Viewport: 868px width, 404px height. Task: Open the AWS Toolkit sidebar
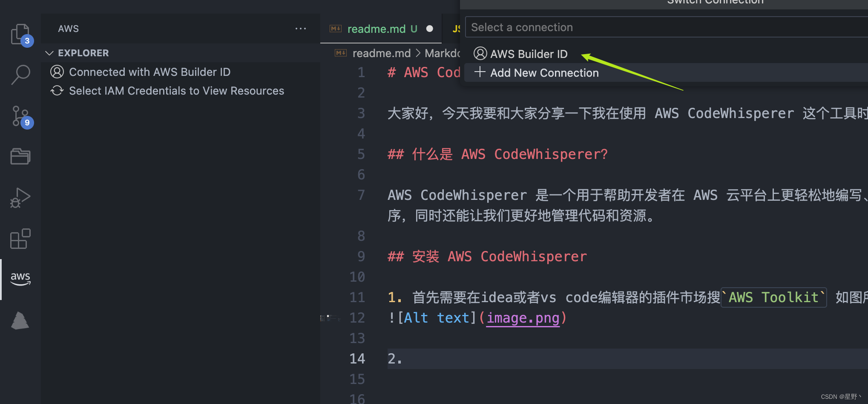pyautogui.click(x=20, y=279)
